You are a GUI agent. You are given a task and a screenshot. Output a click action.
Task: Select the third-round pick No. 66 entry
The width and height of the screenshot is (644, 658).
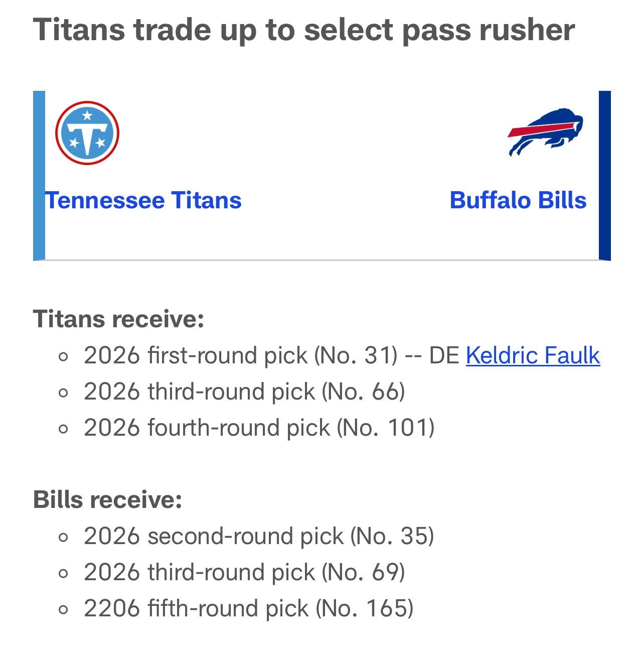point(244,391)
